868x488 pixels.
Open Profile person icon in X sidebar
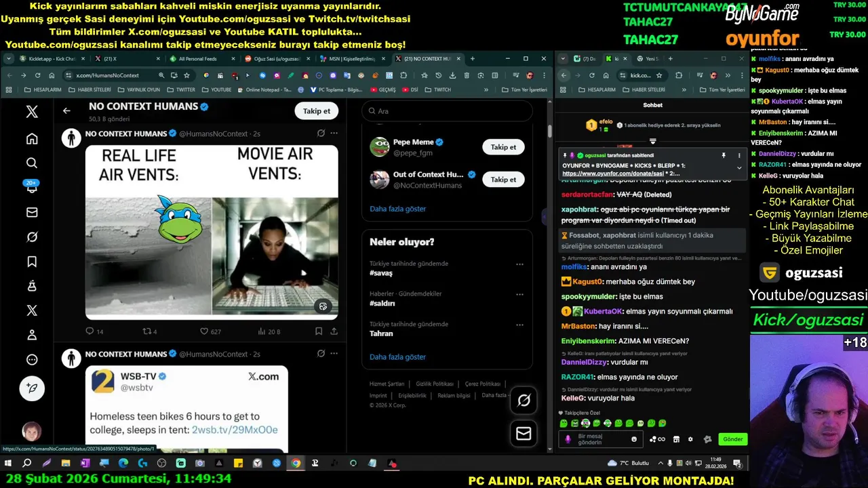(x=32, y=335)
